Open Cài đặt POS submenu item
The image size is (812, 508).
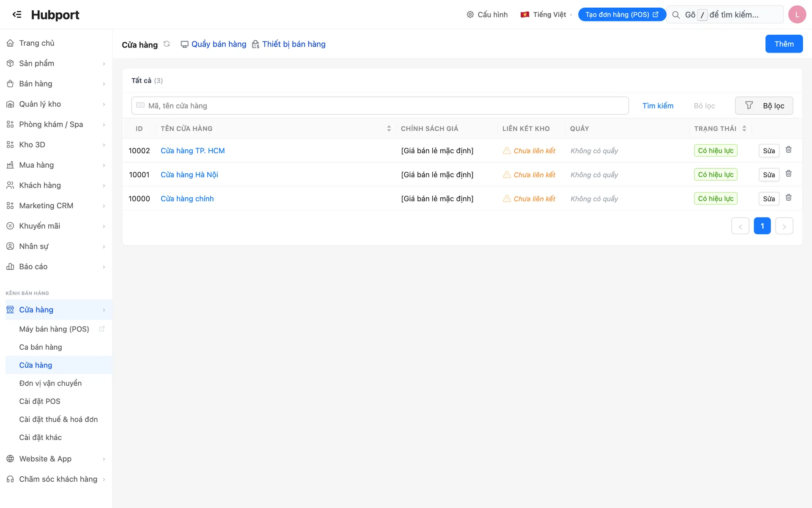(40, 401)
